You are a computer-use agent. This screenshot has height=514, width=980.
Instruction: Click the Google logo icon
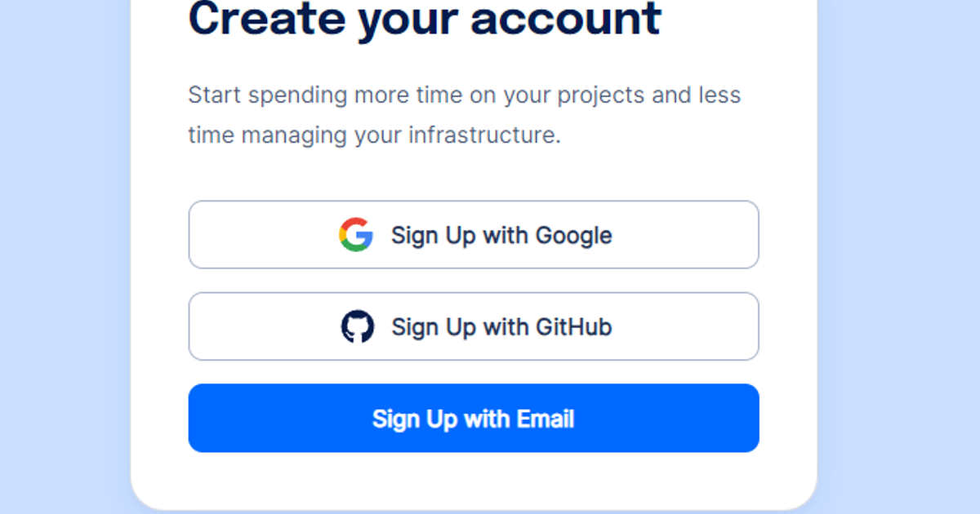tap(356, 235)
